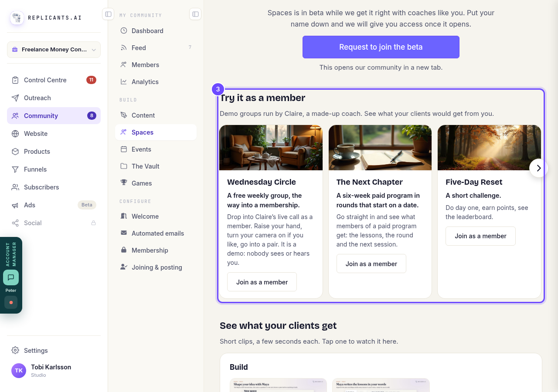Click the Control Centre clipboard icon
This screenshot has height=392, width=558.
click(x=15, y=80)
